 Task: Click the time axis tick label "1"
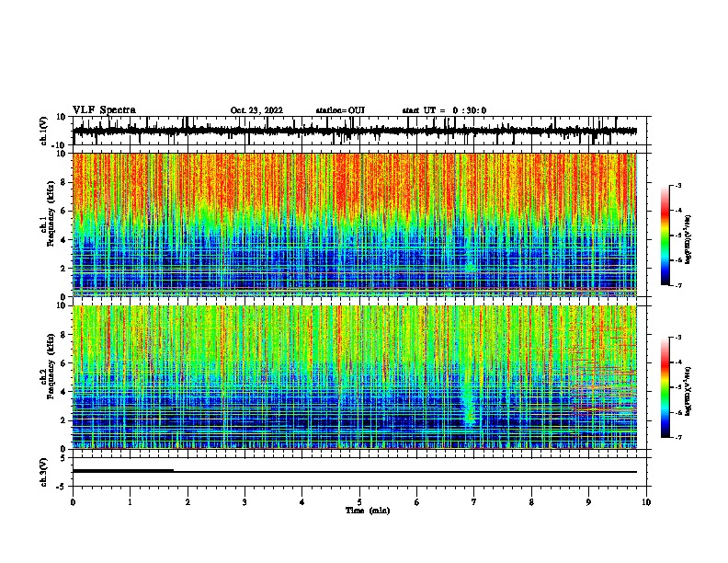click(x=130, y=501)
